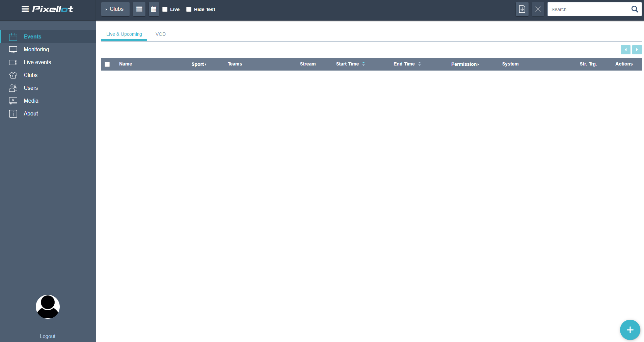The image size is (644, 342).
Task: Click the System column header
Action: click(x=510, y=64)
